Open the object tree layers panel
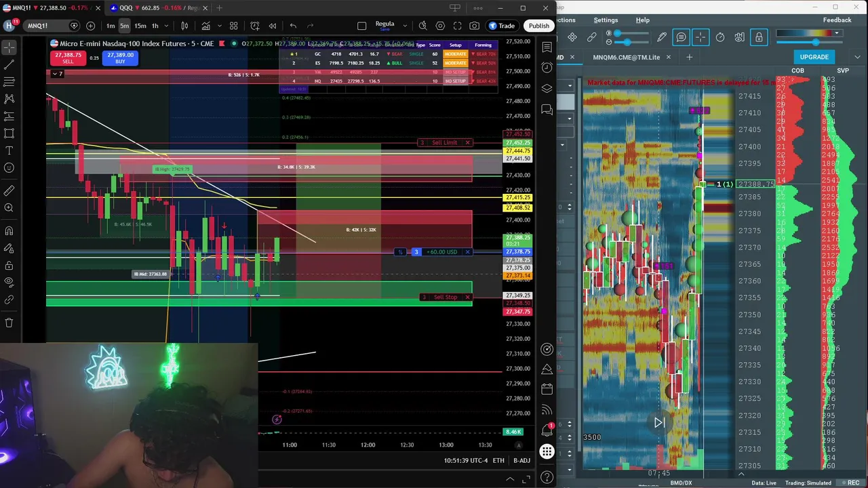This screenshot has width=868, height=488. click(x=547, y=88)
